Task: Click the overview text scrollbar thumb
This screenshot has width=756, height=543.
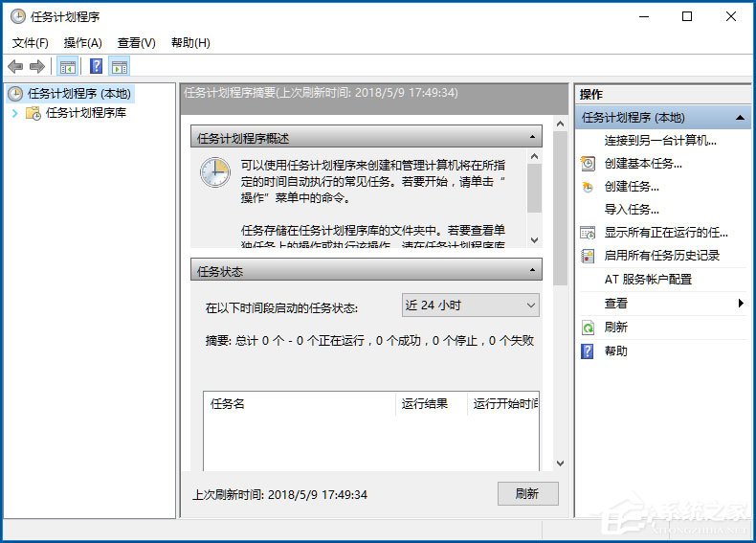Action: point(534,189)
